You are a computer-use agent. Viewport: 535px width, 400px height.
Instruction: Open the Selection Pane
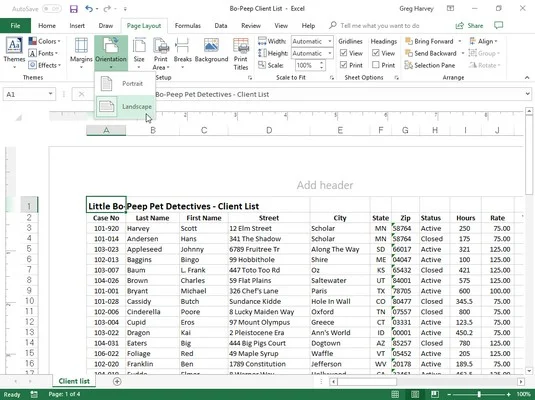[430, 65]
